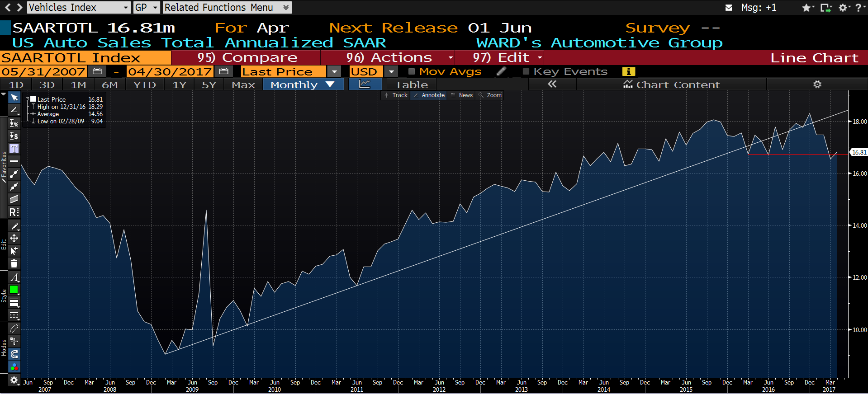Screen dimensions: 868x394
Task: Open the line thickness style selector
Action: [14, 302]
